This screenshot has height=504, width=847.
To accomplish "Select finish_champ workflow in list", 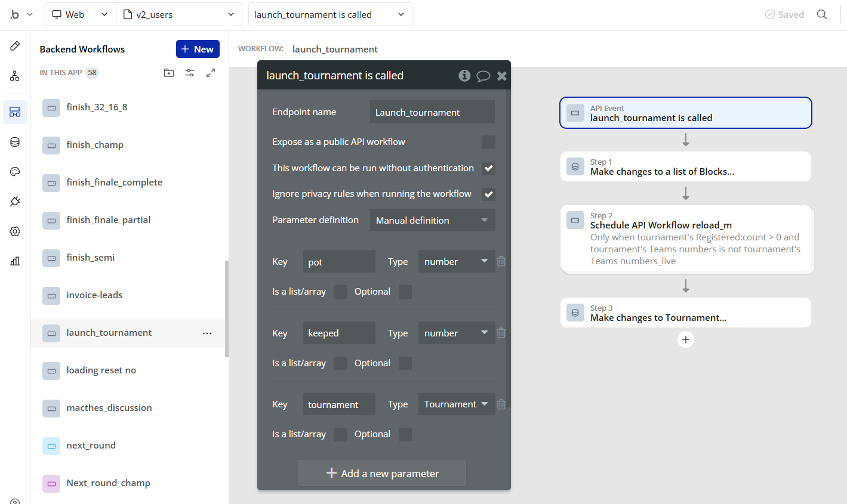I will click(x=95, y=145).
